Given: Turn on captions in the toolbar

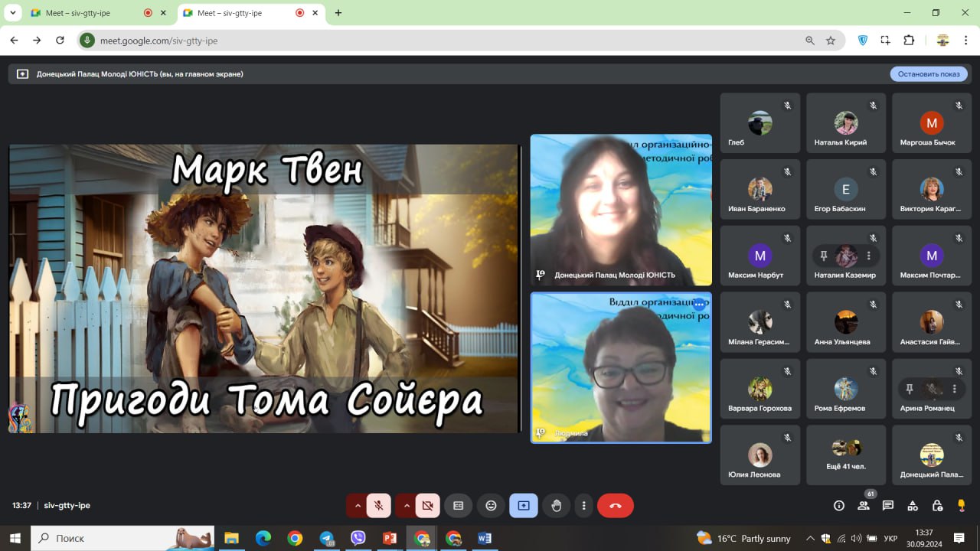Looking at the screenshot, I should pyautogui.click(x=458, y=505).
